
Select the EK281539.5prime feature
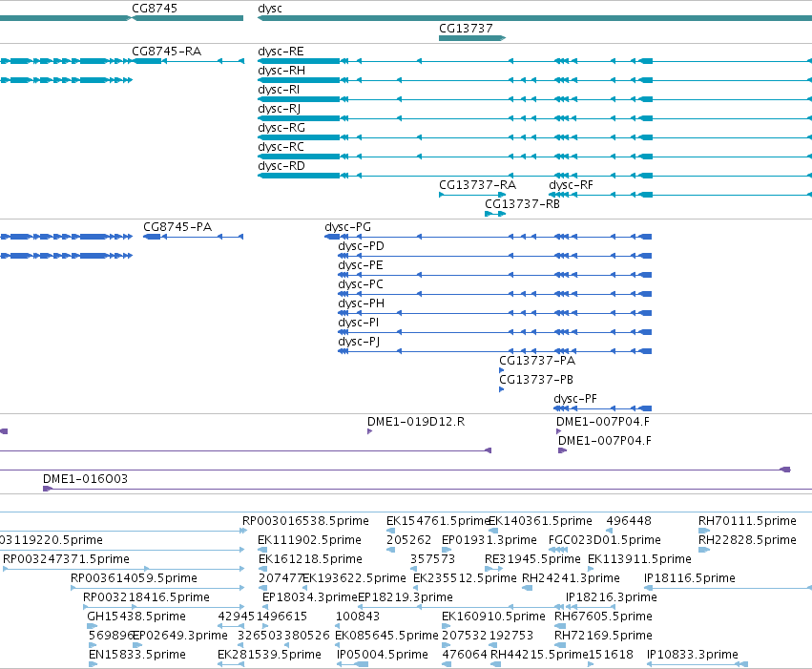269,655
